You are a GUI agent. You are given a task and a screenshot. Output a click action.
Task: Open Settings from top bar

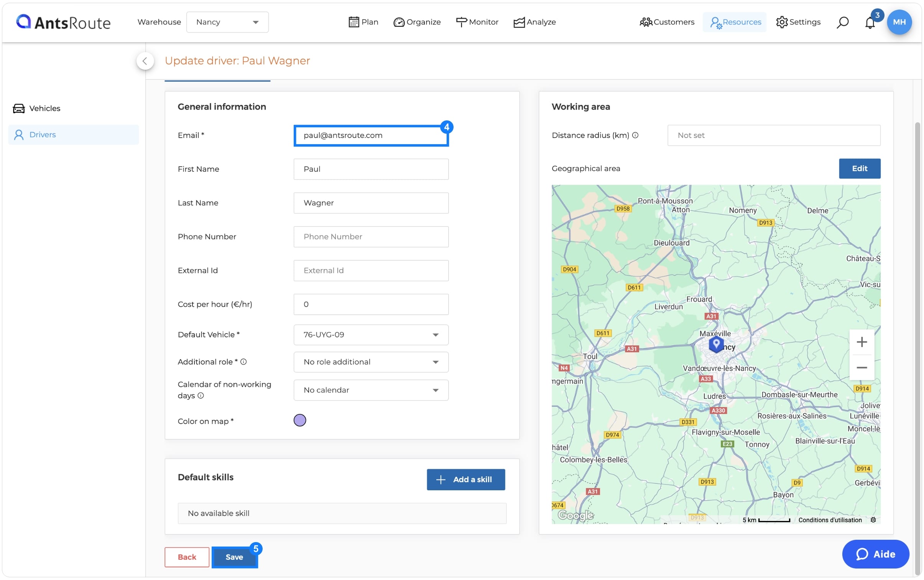tap(798, 22)
